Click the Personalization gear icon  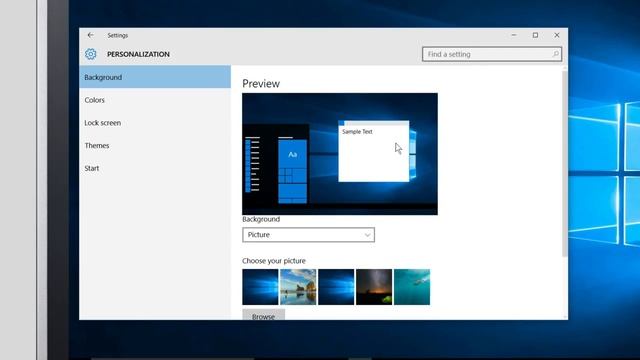91,54
